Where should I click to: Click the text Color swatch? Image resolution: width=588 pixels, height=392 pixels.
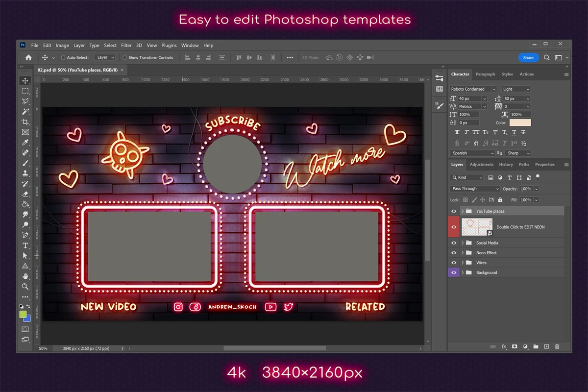coord(520,122)
